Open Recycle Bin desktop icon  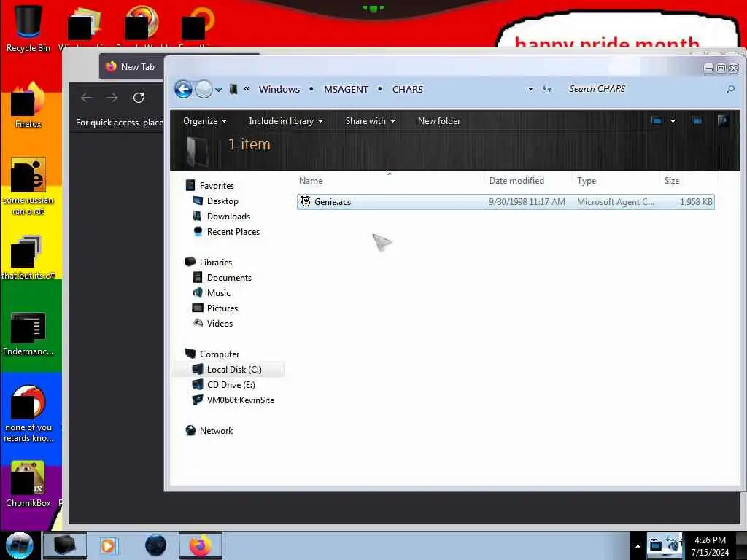click(28, 28)
